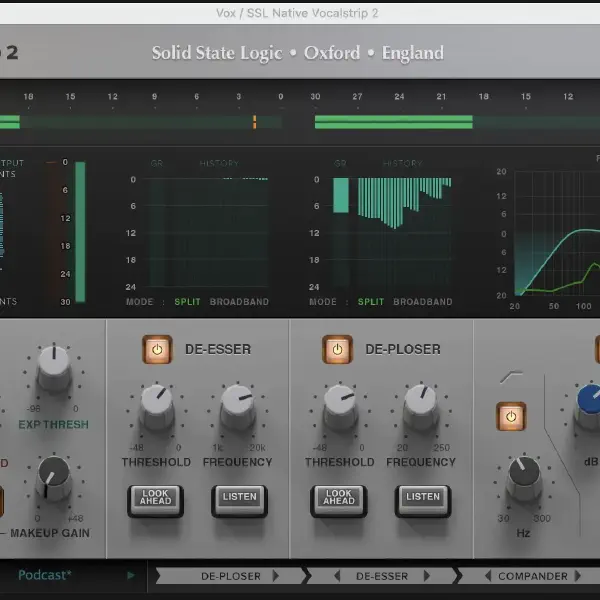This screenshot has width=600, height=600.
Task: Select BROADBAND mode in De-Ploser graph
Action: tap(423, 302)
